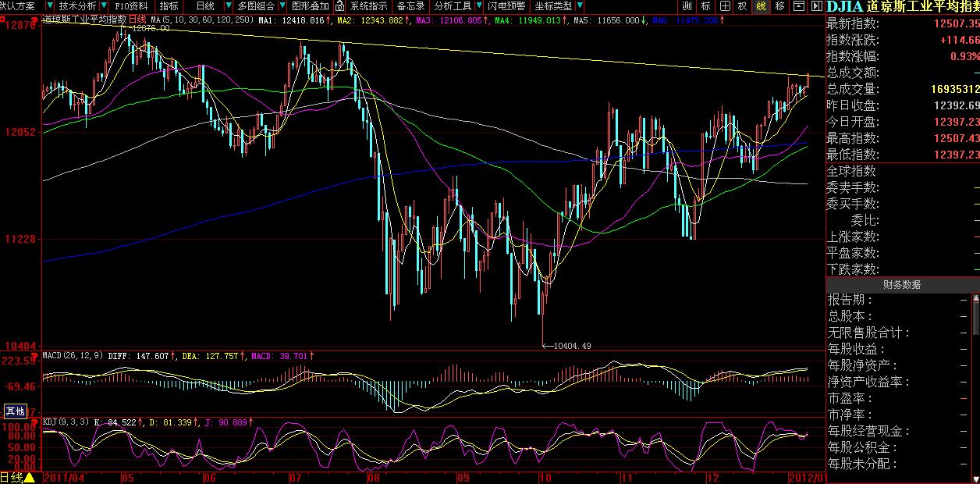Click the MACD(26,12,9) indicator label

tap(72, 355)
